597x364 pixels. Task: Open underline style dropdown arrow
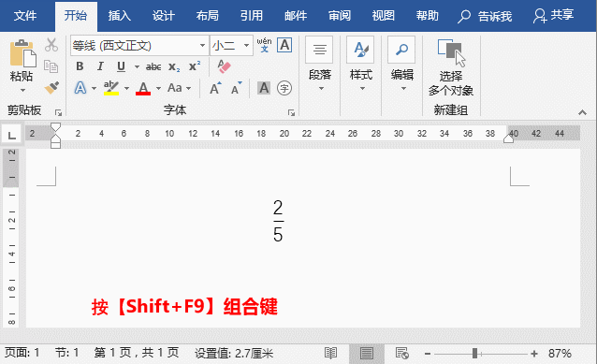137,67
